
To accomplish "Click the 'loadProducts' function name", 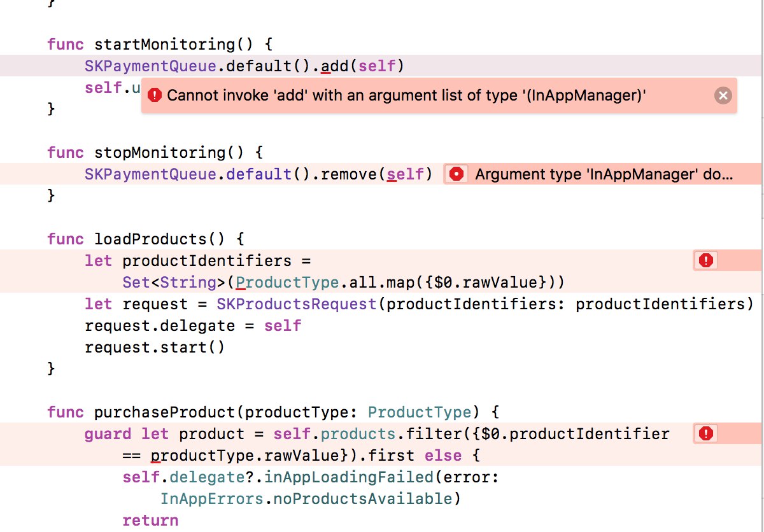I will pyautogui.click(x=150, y=239).
